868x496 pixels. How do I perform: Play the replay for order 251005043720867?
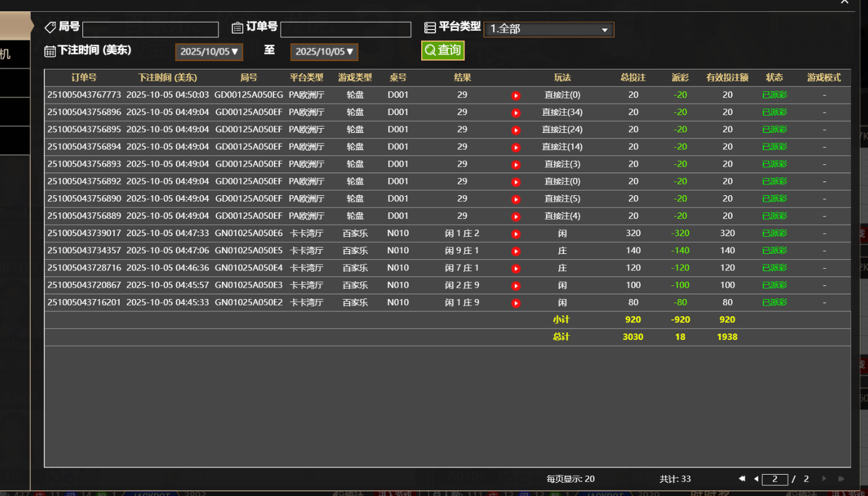(516, 285)
